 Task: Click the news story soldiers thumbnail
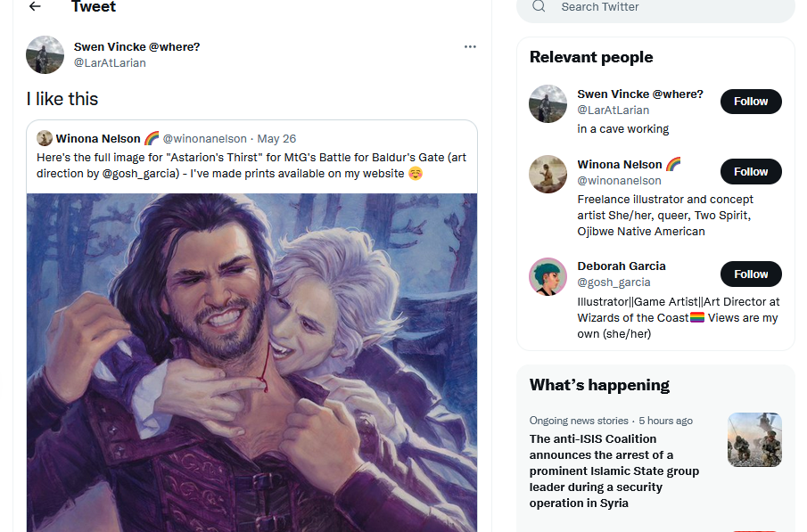(x=754, y=439)
